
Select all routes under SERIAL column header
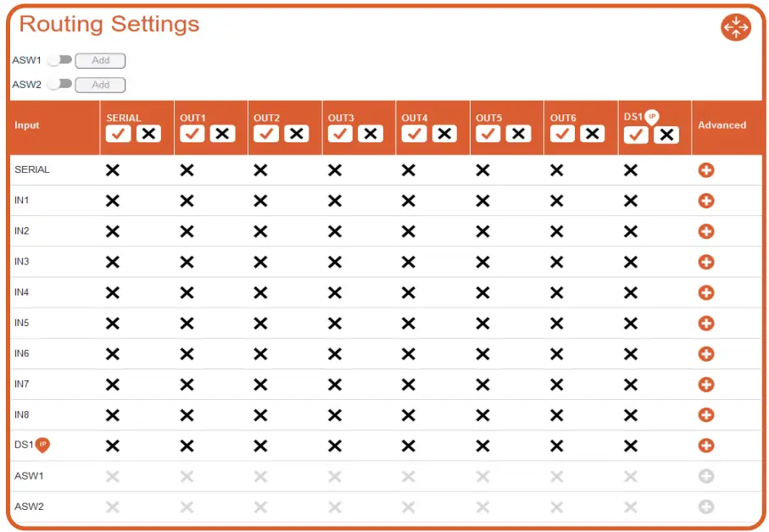118,134
